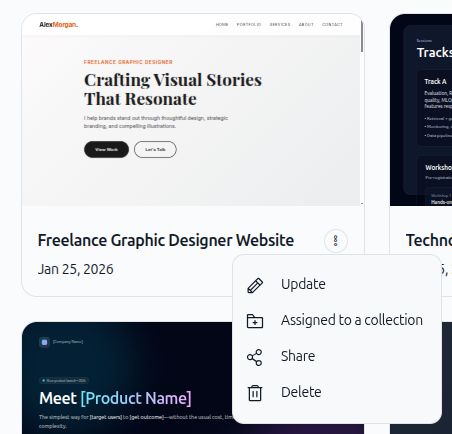Open the Contact nav link in preview

332,25
